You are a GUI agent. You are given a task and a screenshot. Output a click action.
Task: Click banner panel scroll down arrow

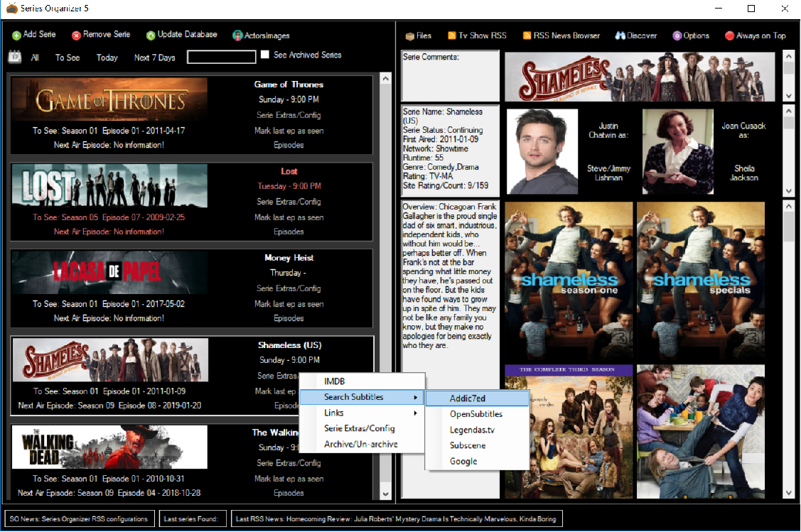click(x=789, y=96)
